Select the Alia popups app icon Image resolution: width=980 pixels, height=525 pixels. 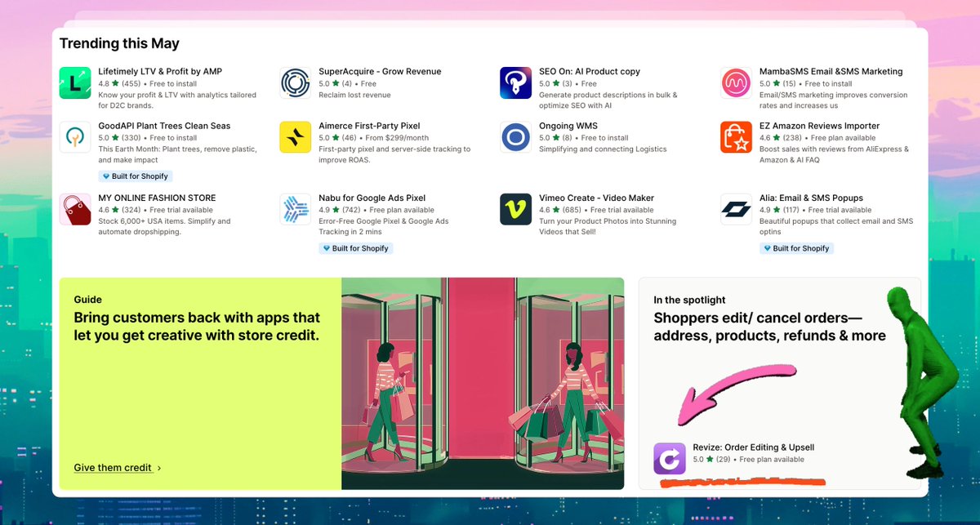pos(736,209)
